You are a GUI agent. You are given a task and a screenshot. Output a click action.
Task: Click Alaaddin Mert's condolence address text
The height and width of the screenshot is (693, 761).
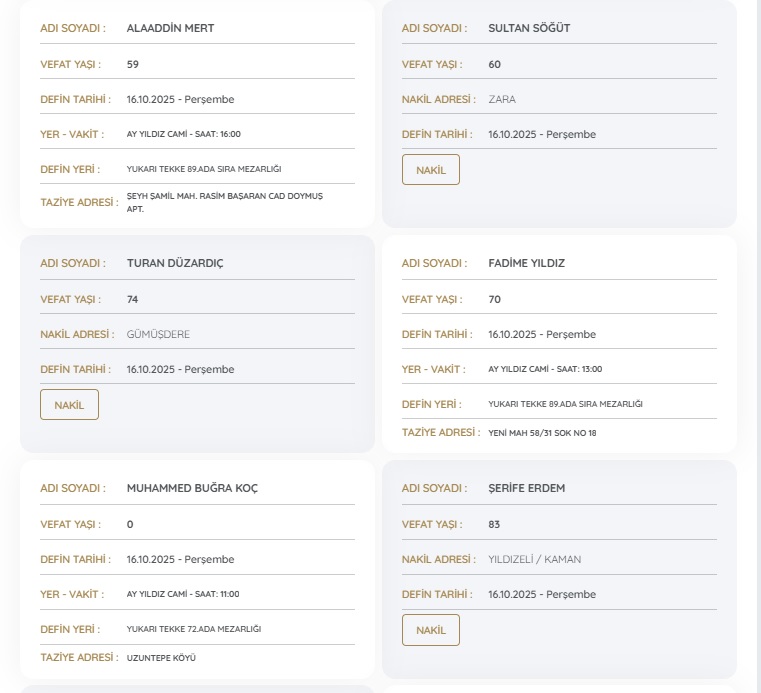click(x=224, y=202)
